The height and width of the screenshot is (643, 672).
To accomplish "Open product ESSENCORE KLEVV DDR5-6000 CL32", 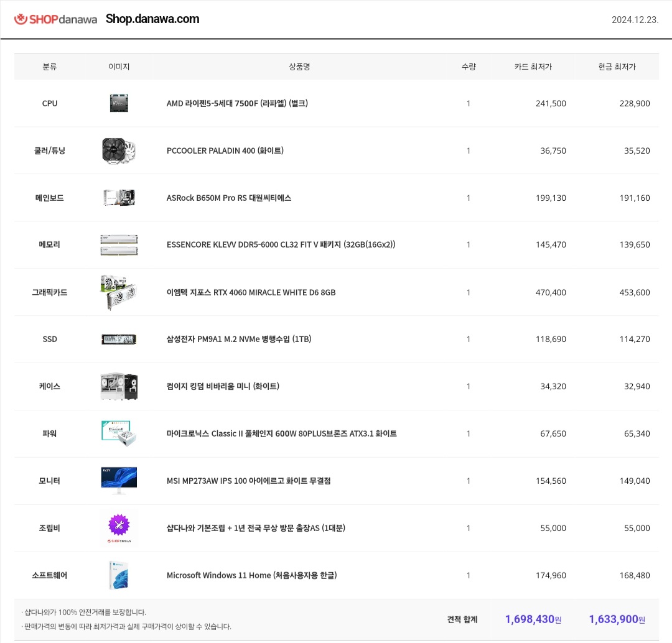I will click(x=281, y=244).
